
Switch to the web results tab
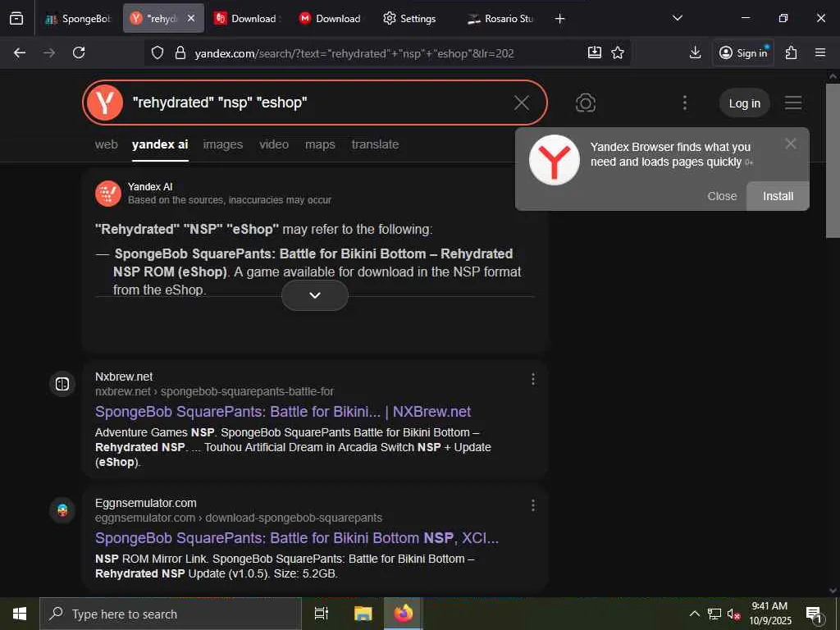pyautogui.click(x=107, y=144)
